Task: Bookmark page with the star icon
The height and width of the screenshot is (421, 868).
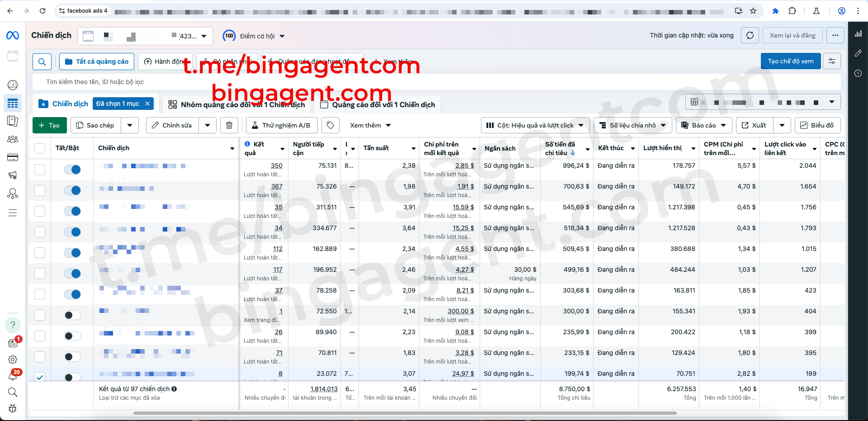Action: tap(753, 11)
